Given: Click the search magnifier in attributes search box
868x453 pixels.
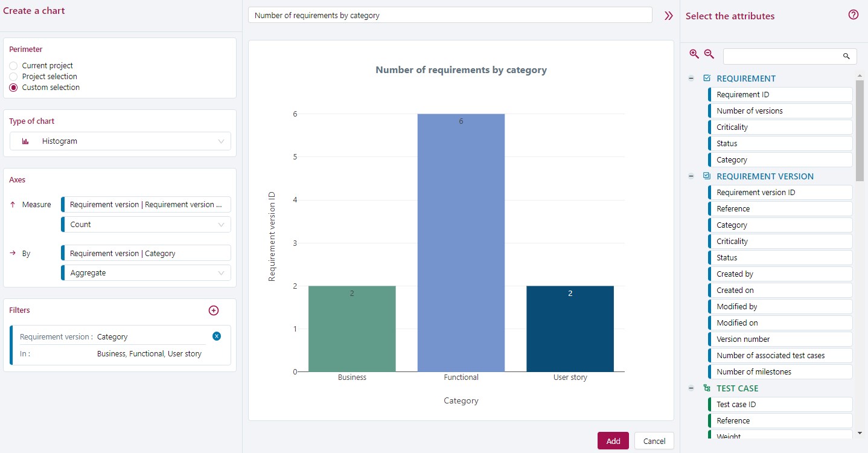Looking at the screenshot, I should coord(846,56).
